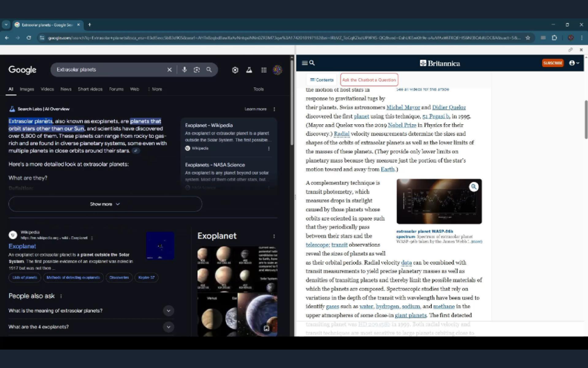Viewport: 588px width, 368px height.
Task: Reload the page with the refresh icon
Action: click(29, 37)
